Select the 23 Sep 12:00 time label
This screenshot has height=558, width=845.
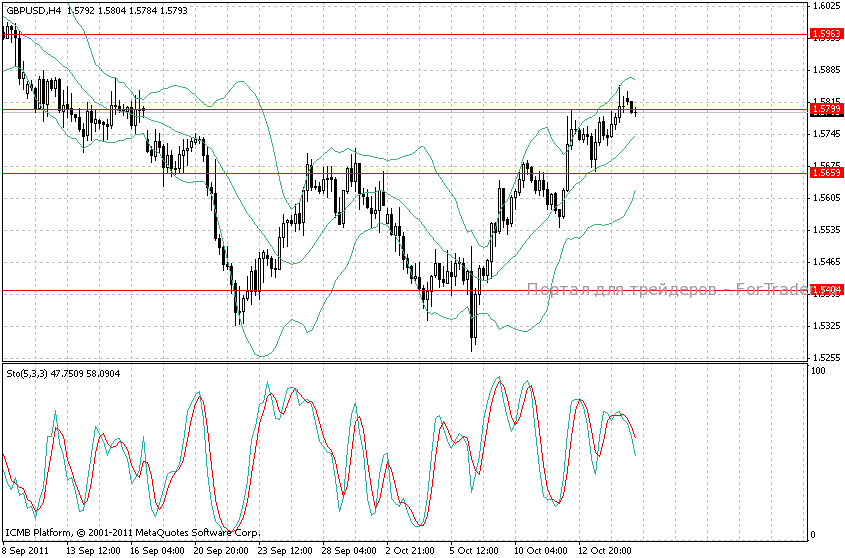tap(287, 550)
